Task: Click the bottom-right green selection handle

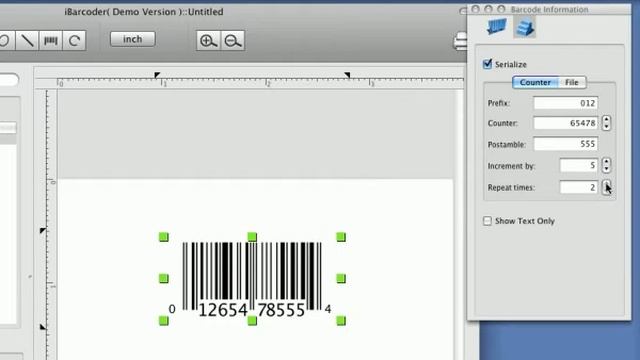Action: click(x=341, y=321)
